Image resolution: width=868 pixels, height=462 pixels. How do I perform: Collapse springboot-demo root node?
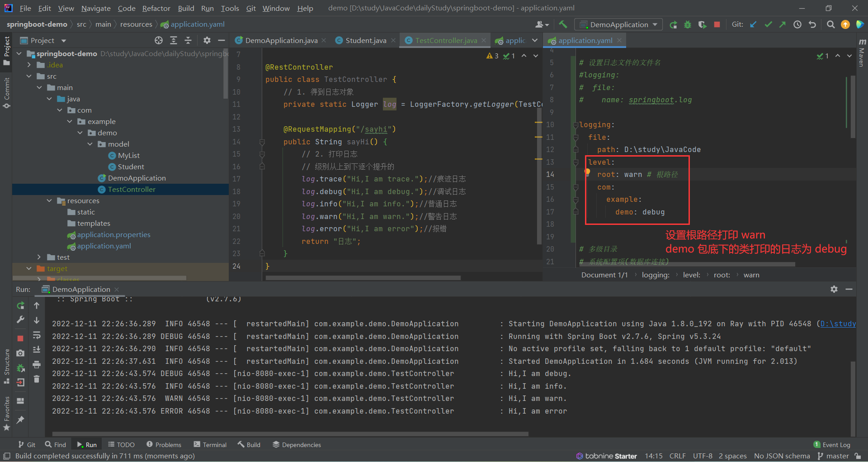coord(19,53)
